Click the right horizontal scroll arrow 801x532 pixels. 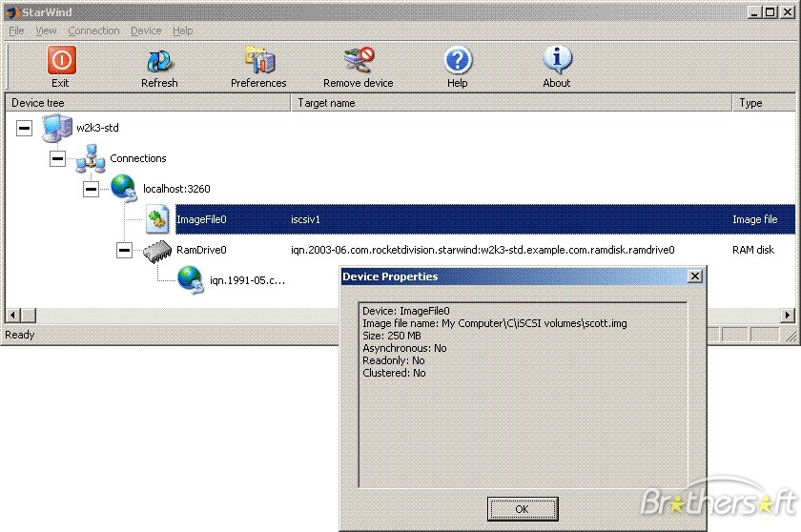[x=789, y=316]
